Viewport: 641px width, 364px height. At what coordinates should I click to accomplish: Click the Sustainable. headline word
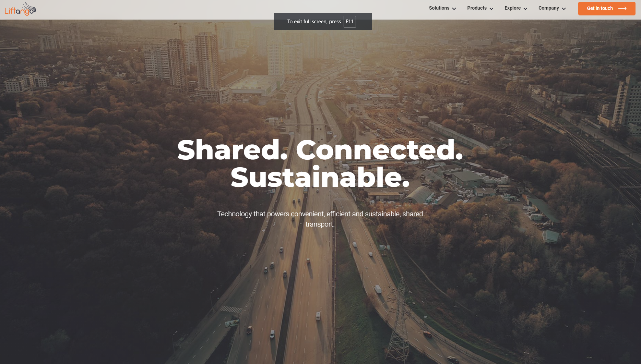320,177
